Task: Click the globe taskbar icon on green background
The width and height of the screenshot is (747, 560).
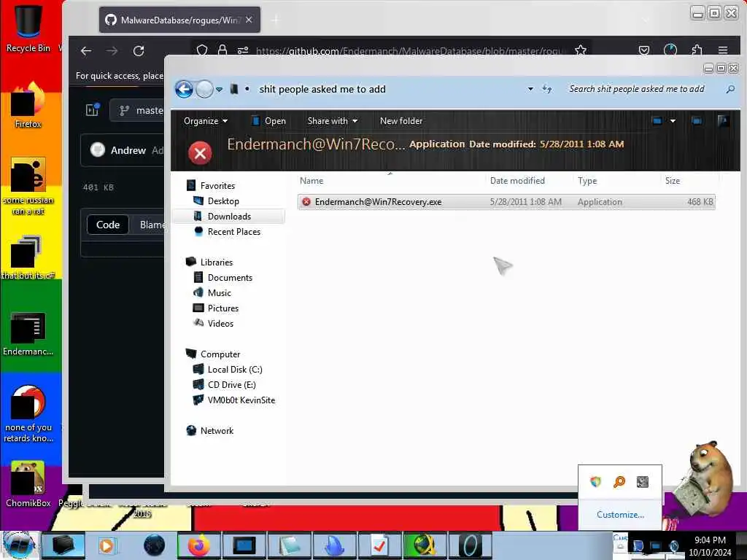Action: coord(425,545)
